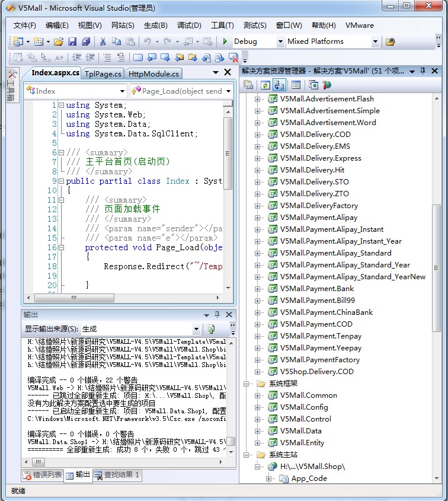Open the VMware menu
Viewport: 448px width, 501px height.
click(360, 25)
